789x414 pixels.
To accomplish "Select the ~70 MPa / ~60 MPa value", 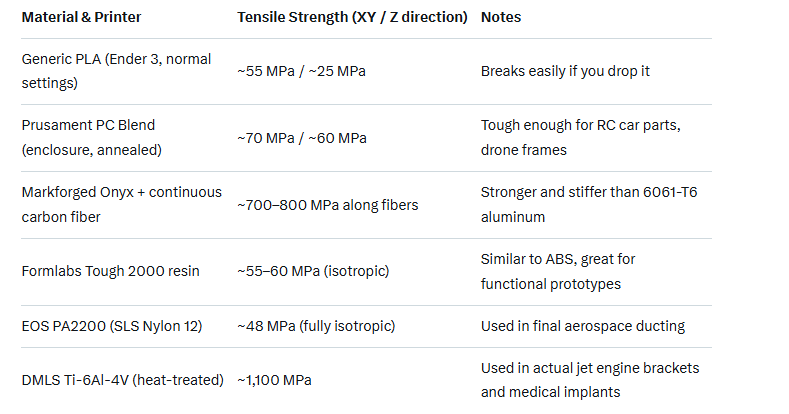I will [303, 138].
